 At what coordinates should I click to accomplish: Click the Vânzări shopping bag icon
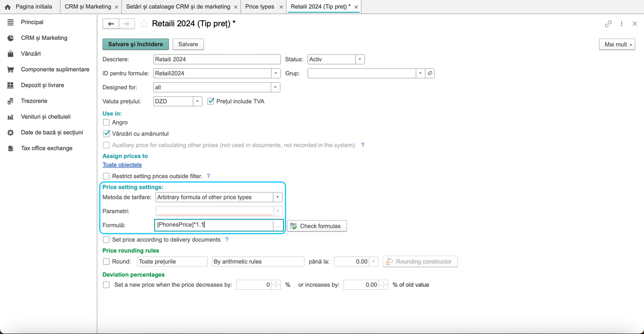(x=10, y=54)
